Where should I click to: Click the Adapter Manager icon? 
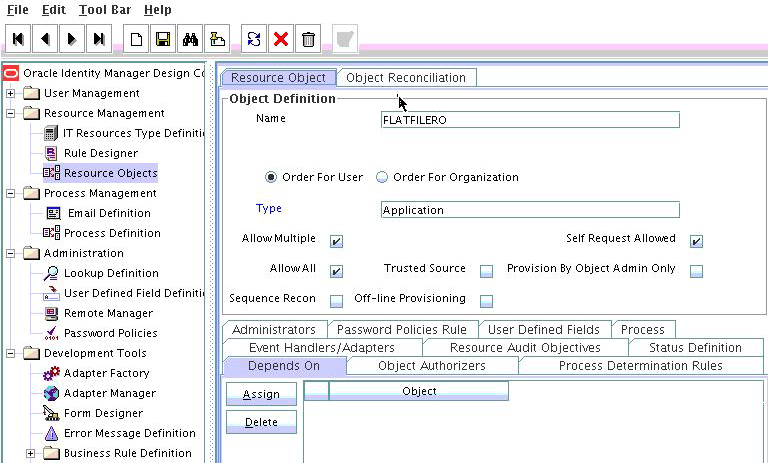51,393
